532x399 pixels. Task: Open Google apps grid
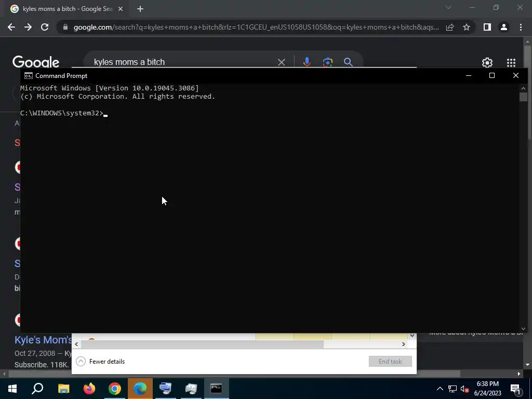point(511,62)
